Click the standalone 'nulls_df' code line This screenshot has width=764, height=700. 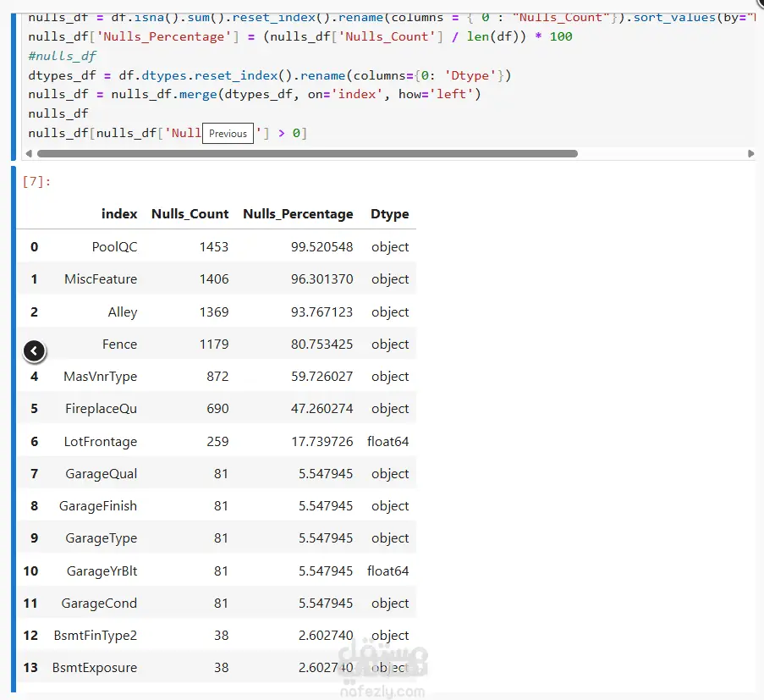pyautogui.click(x=58, y=113)
